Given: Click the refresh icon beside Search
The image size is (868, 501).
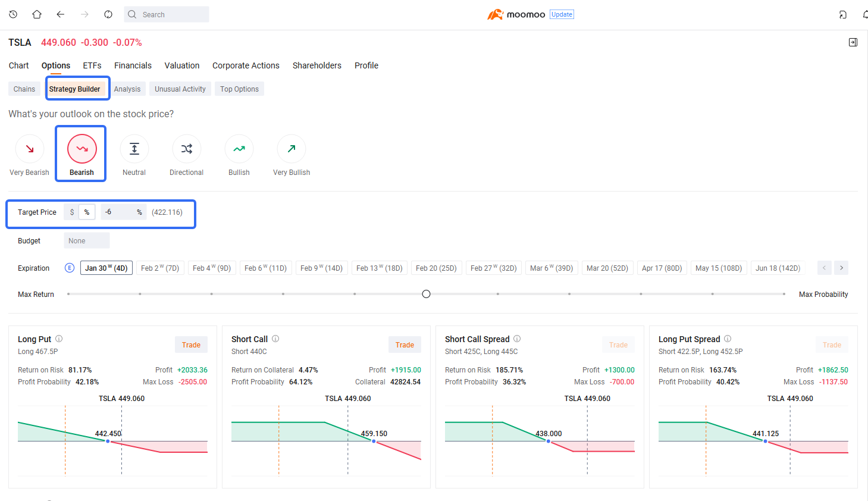Looking at the screenshot, I should (108, 14).
